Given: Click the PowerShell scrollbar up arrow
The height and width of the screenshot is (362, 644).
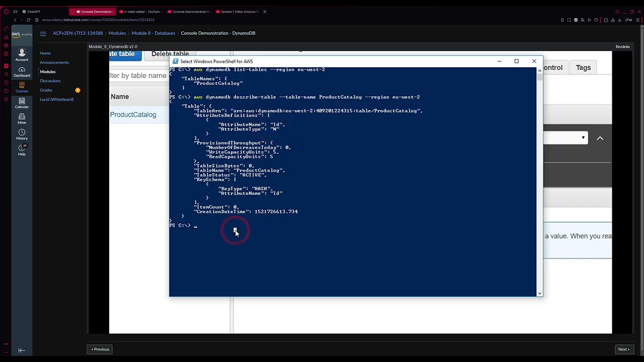Looking at the screenshot, I should (539, 70).
